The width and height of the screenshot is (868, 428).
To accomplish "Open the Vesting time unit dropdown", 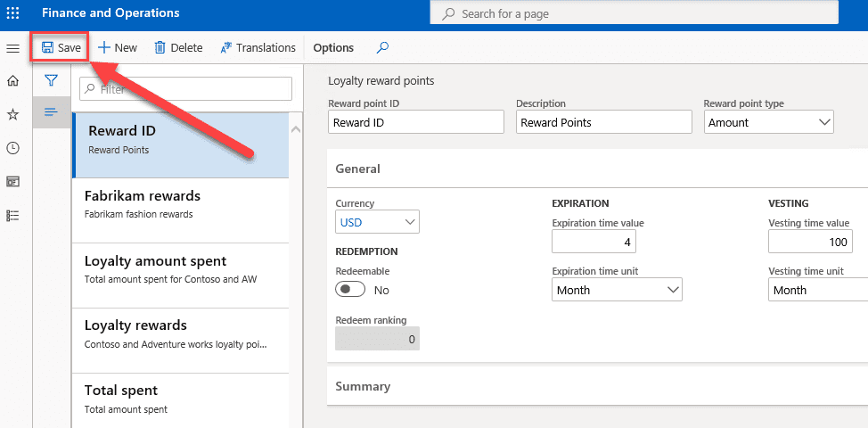I will (x=817, y=290).
